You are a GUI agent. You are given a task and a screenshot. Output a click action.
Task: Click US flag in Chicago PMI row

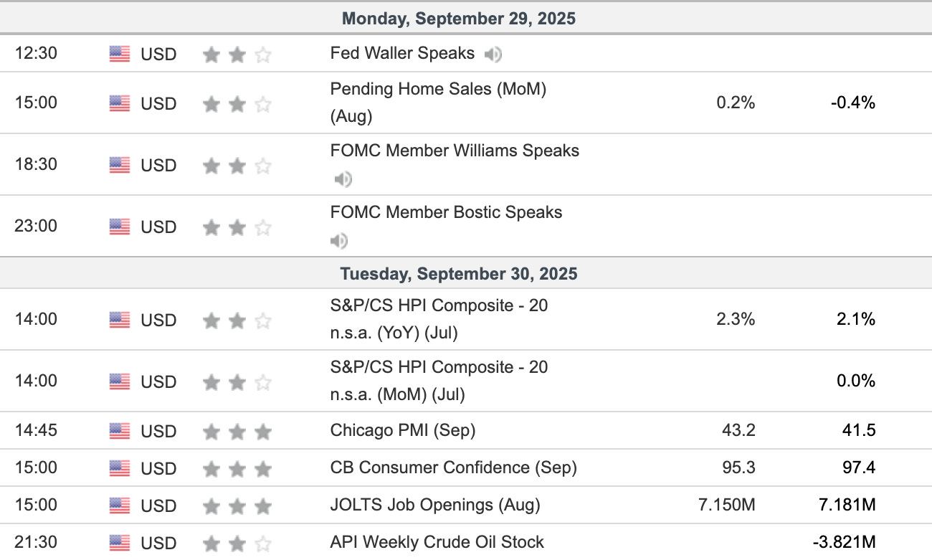pos(120,431)
